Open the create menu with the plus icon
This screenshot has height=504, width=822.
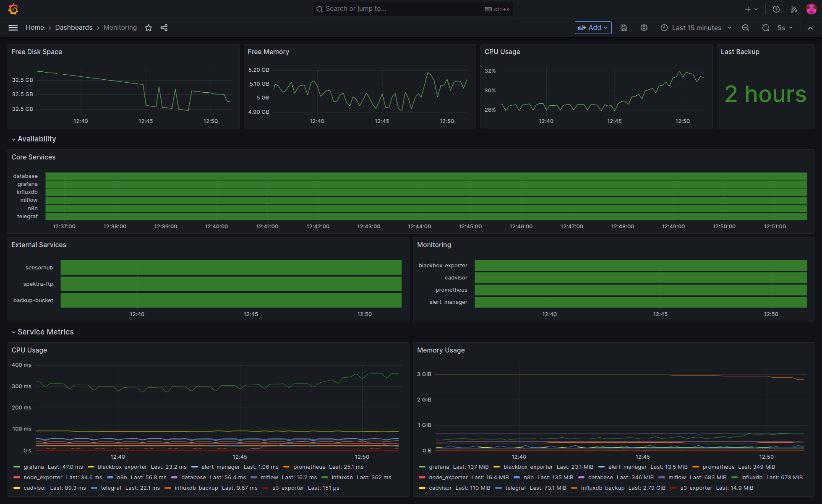pos(749,9)
